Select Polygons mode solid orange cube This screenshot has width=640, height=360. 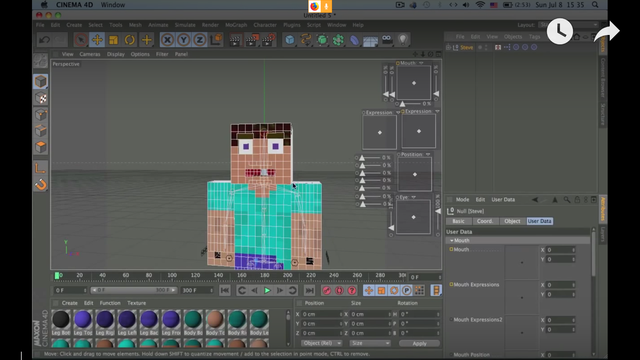click(x=40, y=147)
